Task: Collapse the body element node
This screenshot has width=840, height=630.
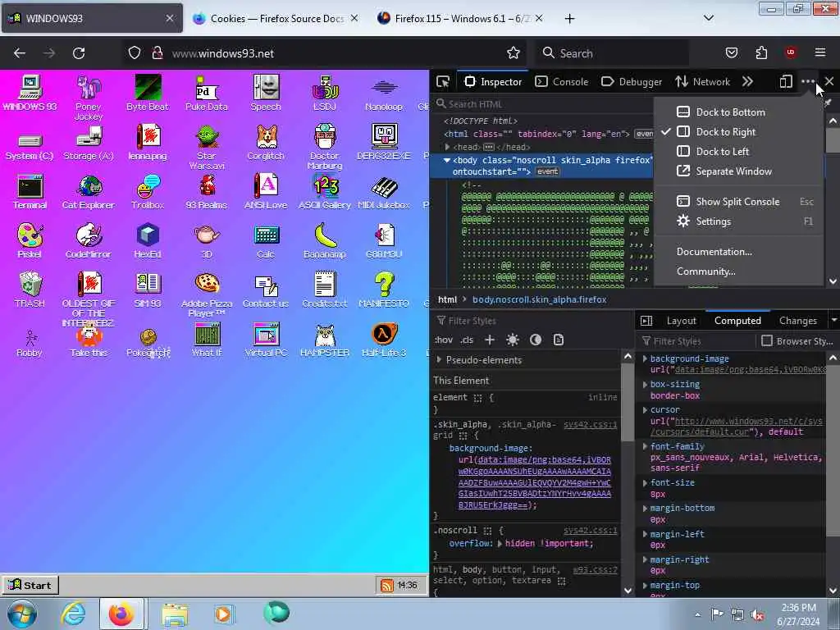Action: 447,160
